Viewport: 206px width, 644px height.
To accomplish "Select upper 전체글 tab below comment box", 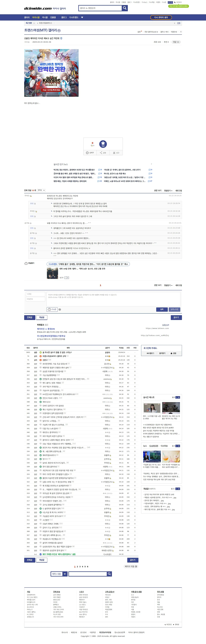I will (30, 317).
